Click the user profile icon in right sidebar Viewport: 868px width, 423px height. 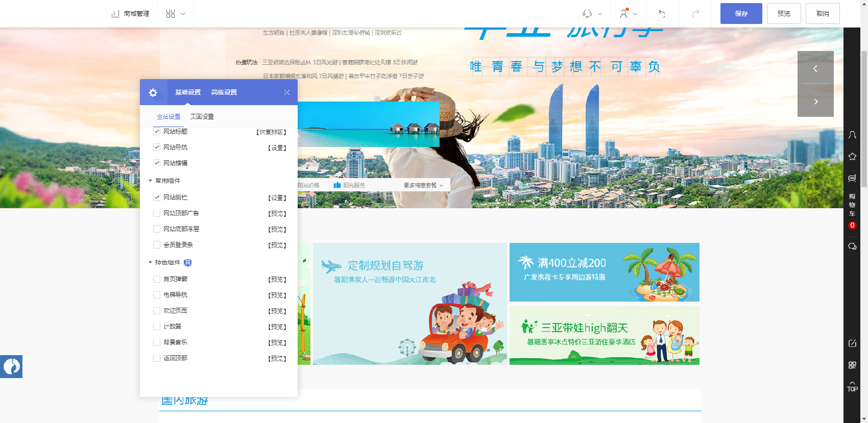click(x=852, y=135)
